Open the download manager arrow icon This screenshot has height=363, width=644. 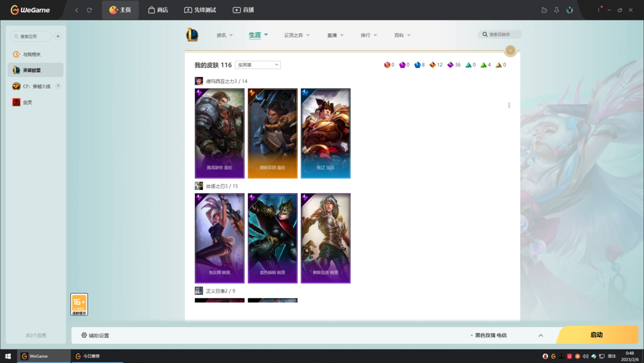(556, 10)
